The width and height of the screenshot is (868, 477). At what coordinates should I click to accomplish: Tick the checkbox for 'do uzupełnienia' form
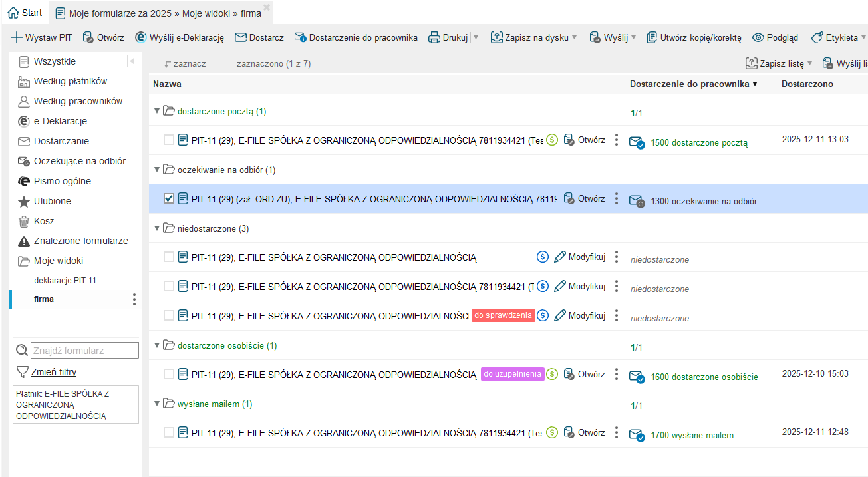[x=169, y=374]
